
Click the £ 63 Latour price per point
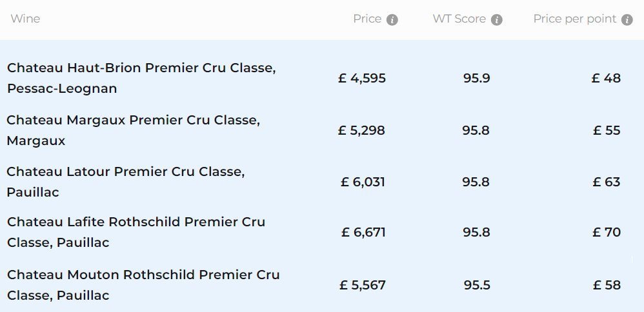[x=607, y=182]
